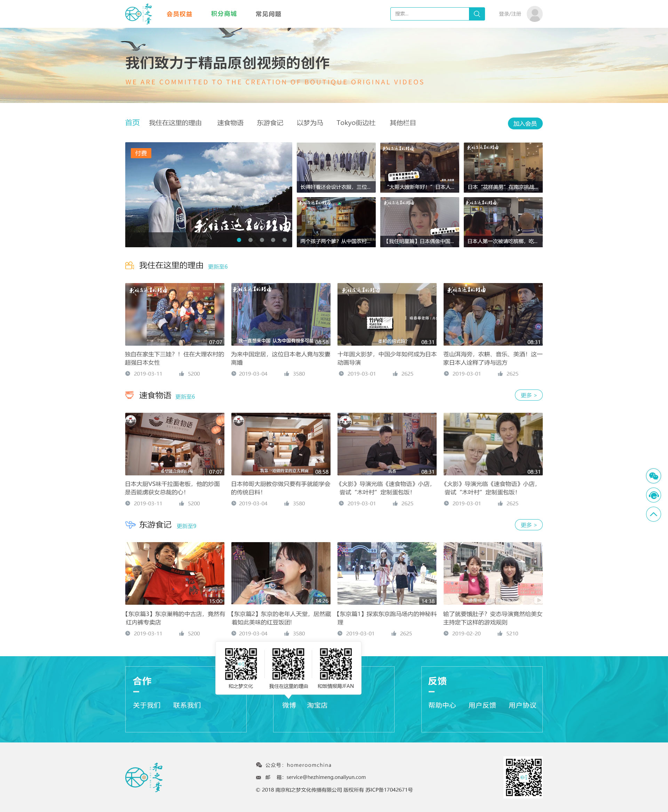
Task: Click 更多 button in 东游食记 section
Action: click(x=529, y=525)
